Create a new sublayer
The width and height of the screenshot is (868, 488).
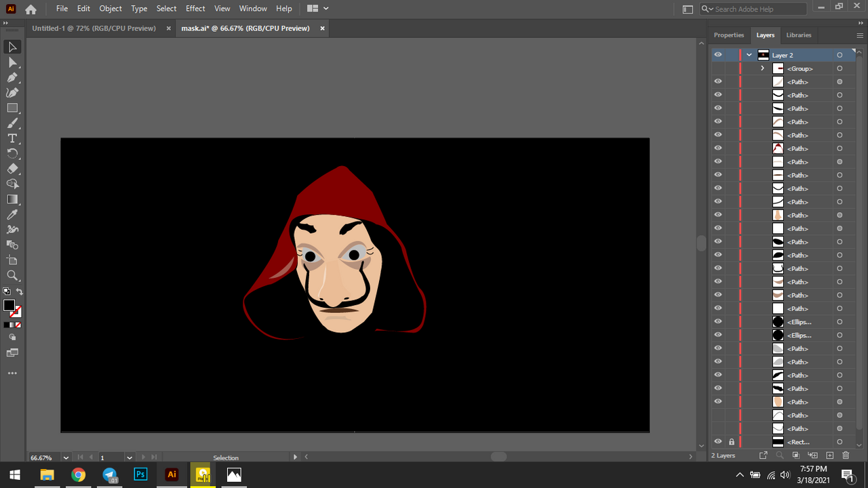coord(812,455)
